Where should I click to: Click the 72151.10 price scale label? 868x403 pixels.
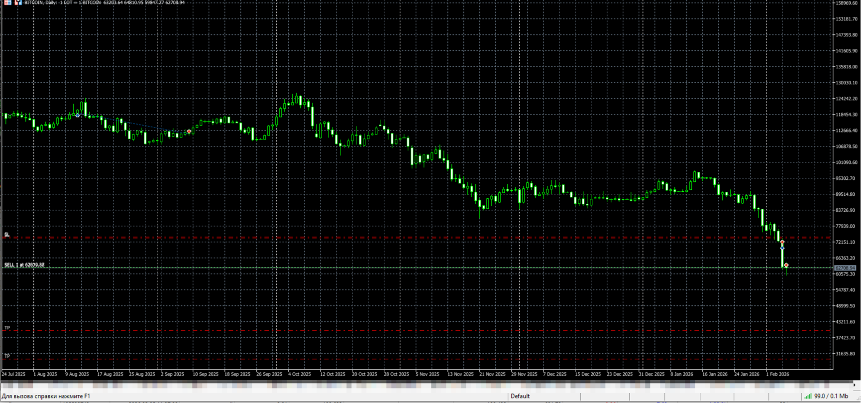(x=845, y=242)
